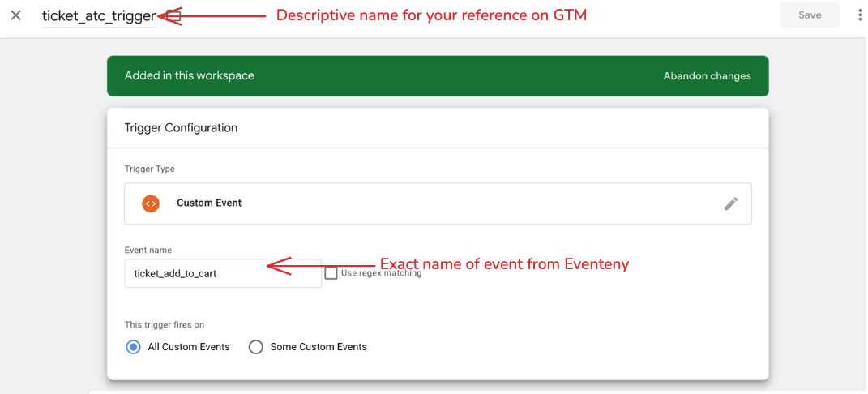Focus the Event name input containing ticket_add_to_cart
This screenshot has width=868, height=394.
point(223,273)
